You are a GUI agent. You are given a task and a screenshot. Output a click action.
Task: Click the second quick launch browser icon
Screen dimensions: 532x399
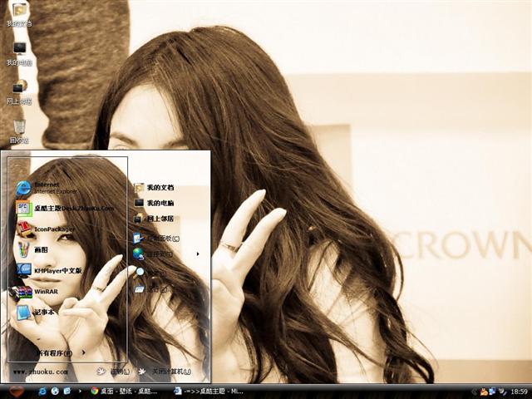coord(55,392)
